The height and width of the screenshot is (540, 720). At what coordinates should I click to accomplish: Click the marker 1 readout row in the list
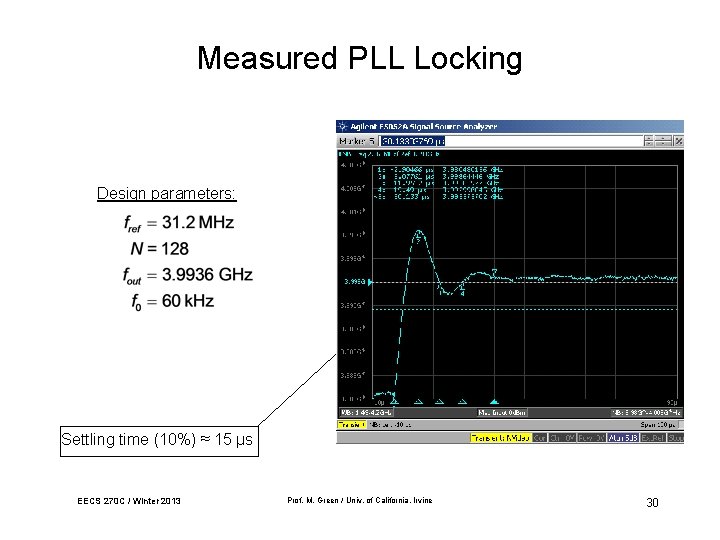(439, 169)
